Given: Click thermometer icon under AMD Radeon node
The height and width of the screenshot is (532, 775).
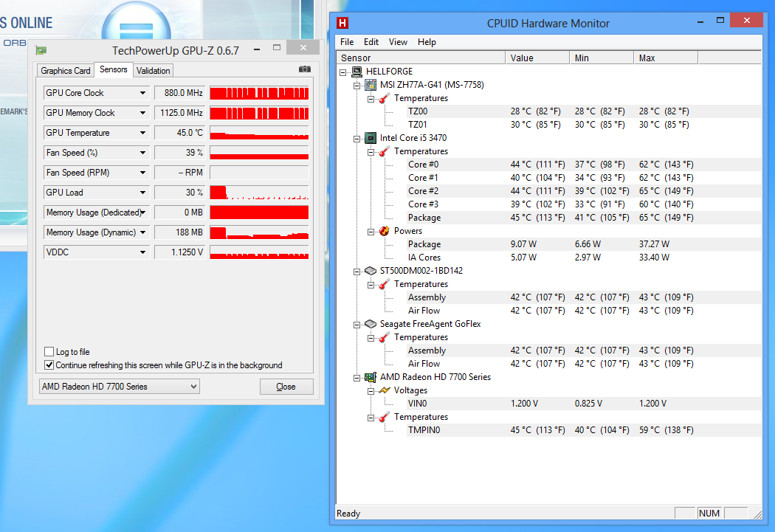Looking at the screenshot, I should [x=385, y=417].
